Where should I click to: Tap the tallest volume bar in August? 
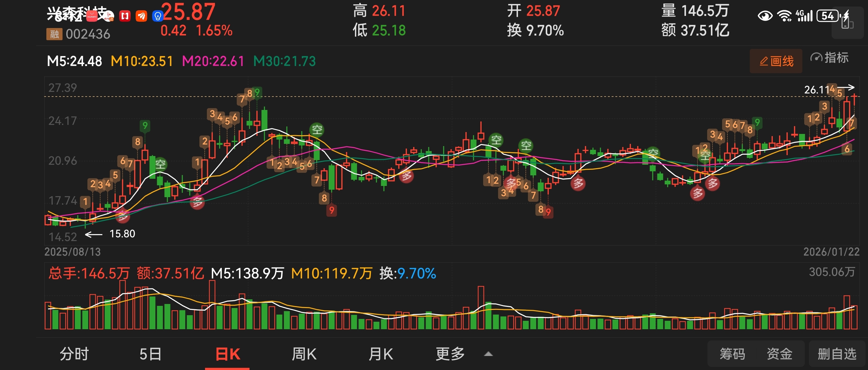pos(122,305)
